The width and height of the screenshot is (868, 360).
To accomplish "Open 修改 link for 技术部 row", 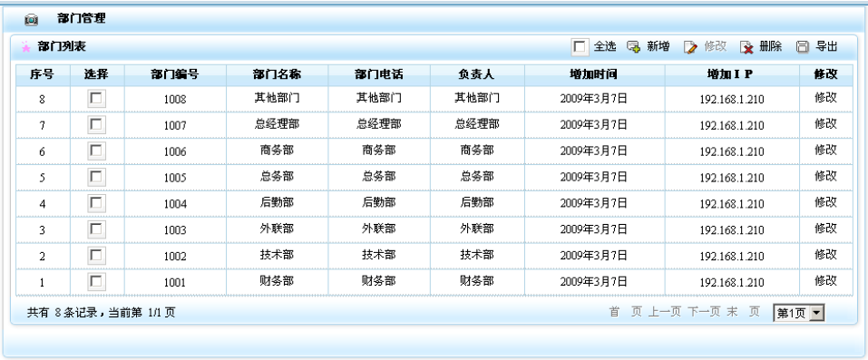I will pos(825,255).
